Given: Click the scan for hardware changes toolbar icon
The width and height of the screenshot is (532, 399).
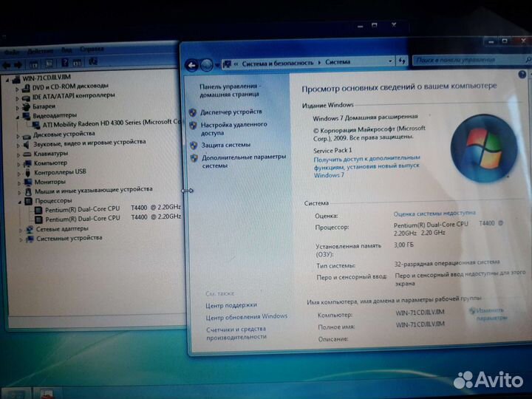Looking at the screenshot, I should 93,62.
